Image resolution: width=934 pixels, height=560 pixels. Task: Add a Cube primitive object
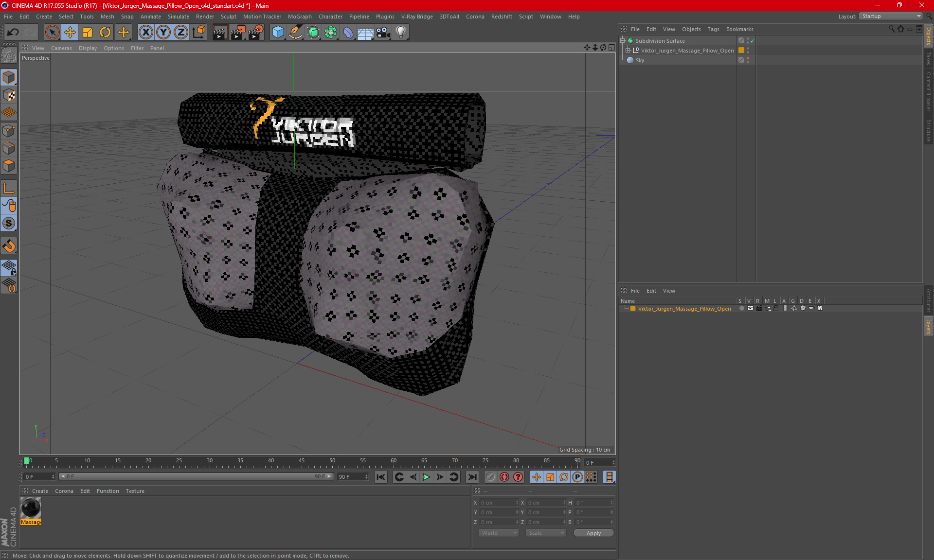pyautogui.click(x=278, y=33)
